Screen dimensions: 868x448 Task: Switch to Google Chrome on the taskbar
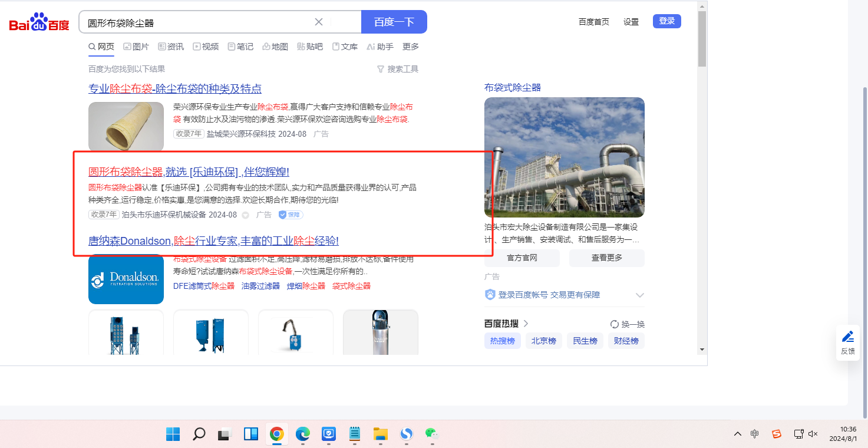click(276, 434)
